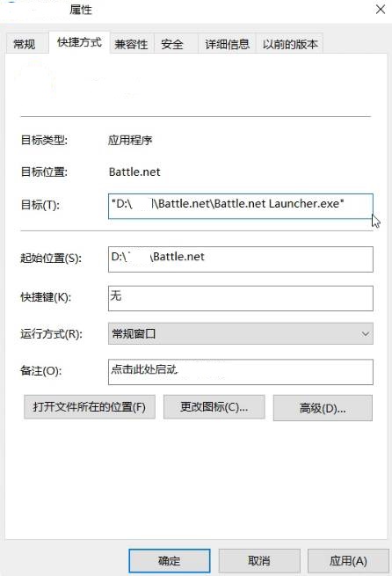This screenshot has height=576, width=392.
Task: Expand the 运行方式 常规窗口 dropdown
Action: pos(241,333)
